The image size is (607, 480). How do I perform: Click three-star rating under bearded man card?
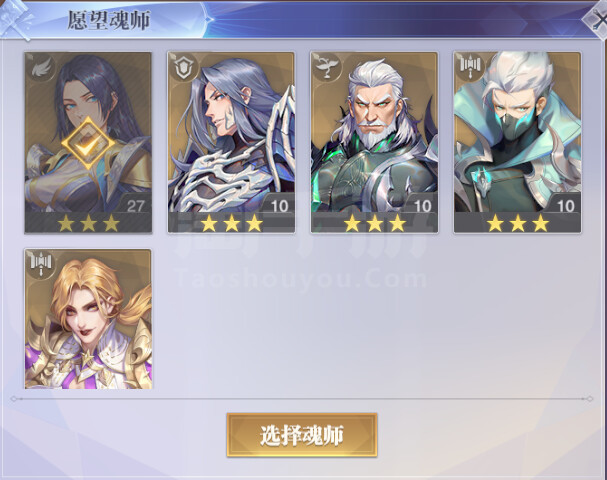[x=374, y=223]
